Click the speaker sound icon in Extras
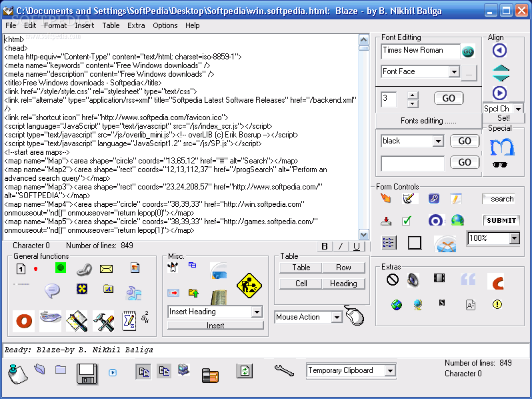This screenshot has width=532, height=399. coord(413,280)
